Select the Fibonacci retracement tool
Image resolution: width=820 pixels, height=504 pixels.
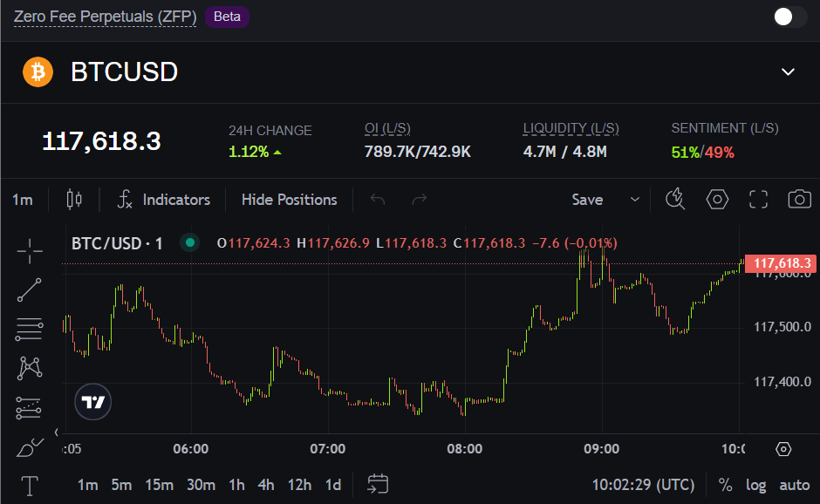(30, 330)
